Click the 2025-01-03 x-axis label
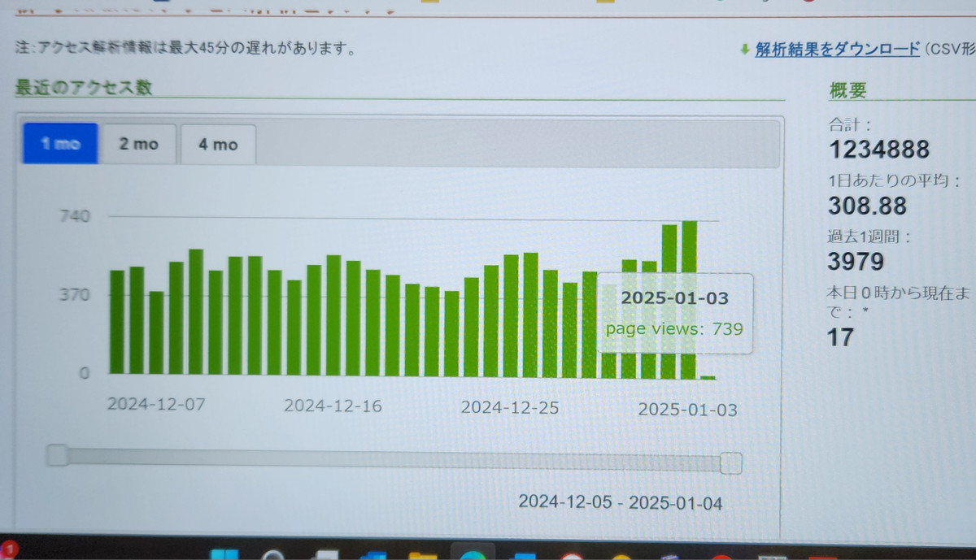The image size is (976, 560). tap(688, 409)
